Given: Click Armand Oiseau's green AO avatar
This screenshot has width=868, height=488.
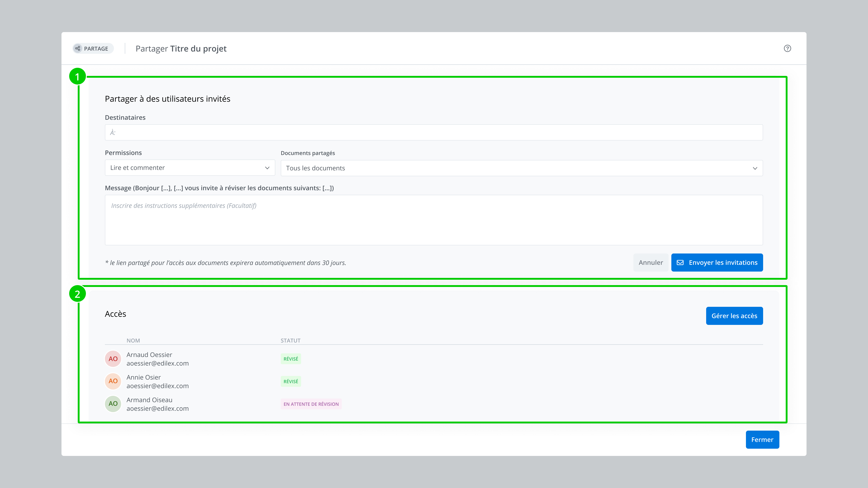Looking at the screenshot, I should (113, 404).
